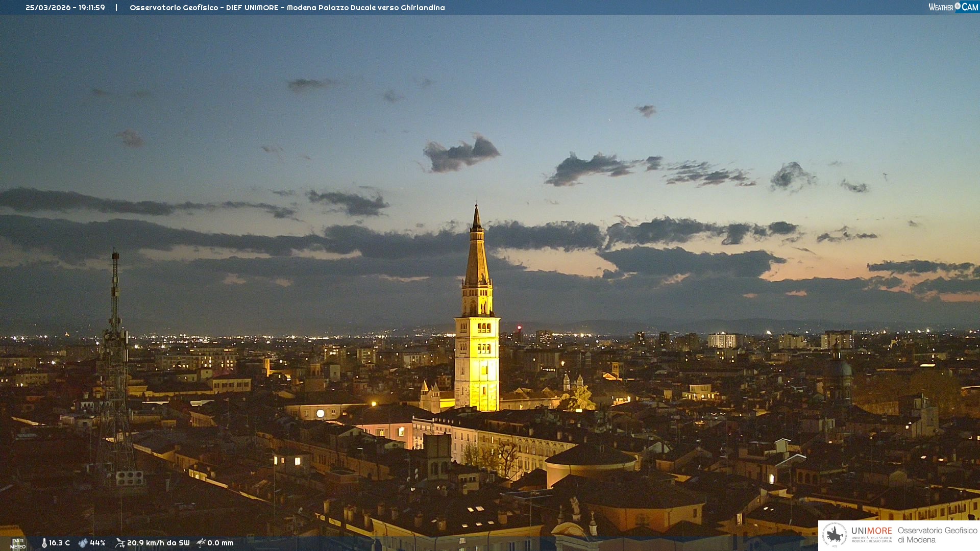Select the 0.0 mm rainfall reading
Viewport: 980px width, 551px height.
pos(220,543)
